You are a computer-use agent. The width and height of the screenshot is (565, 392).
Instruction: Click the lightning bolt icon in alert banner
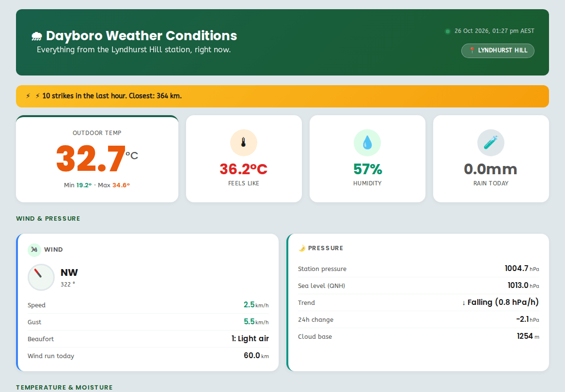(28, 96)
